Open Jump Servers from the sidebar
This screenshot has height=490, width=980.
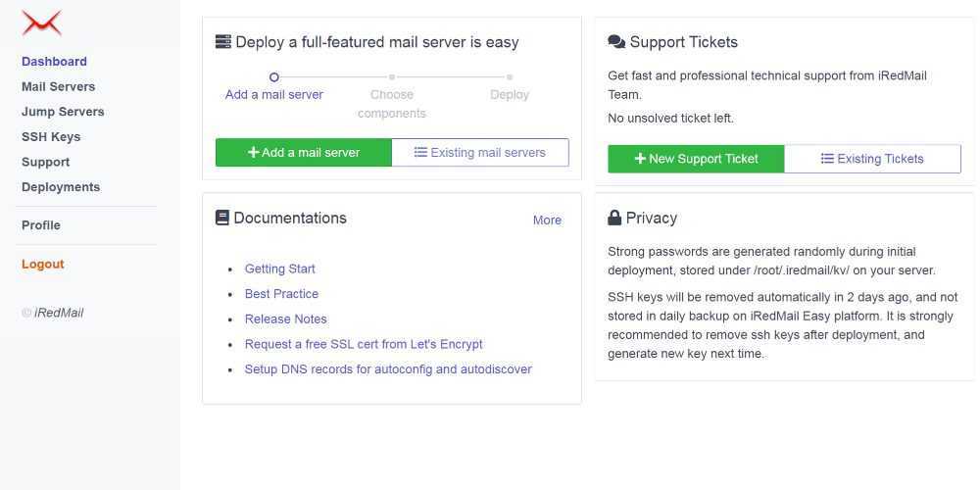pos(63,112)
